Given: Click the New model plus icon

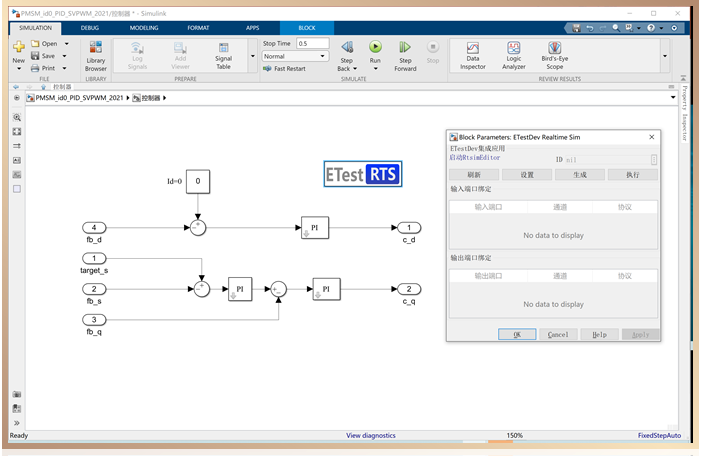Looking at the screenshot, I should [19, 46].
